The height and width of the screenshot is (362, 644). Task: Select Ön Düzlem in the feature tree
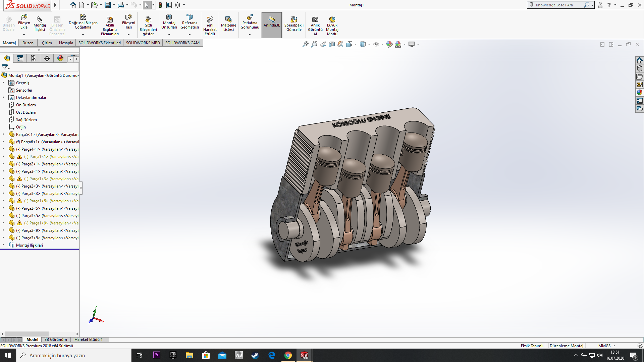tap(26, 105)
